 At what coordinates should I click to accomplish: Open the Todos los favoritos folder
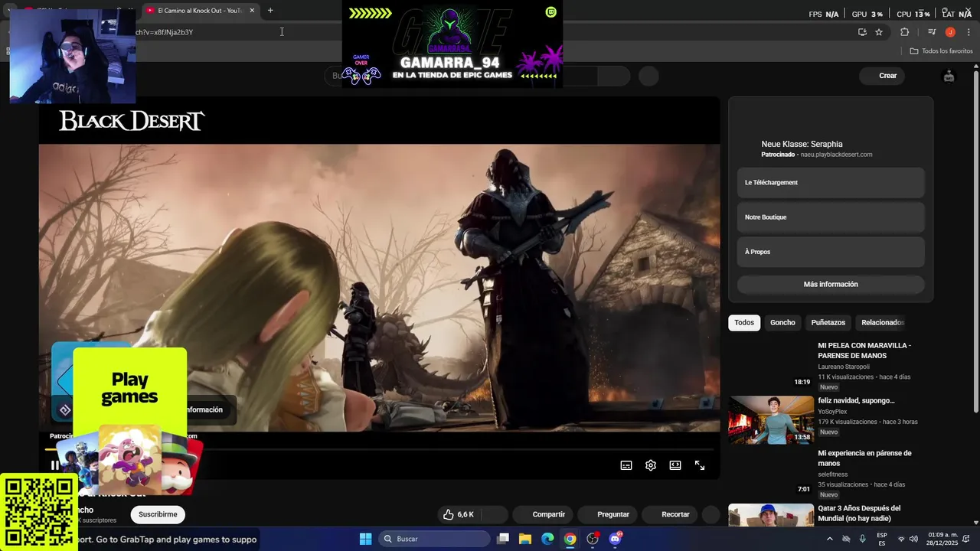pyautogui.click(x=941, y=51)
